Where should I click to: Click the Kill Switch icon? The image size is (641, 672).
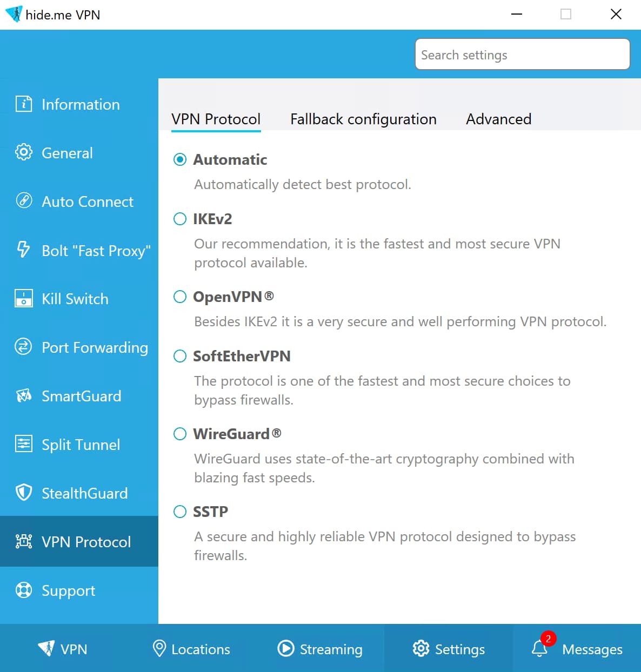coord(24,298)
